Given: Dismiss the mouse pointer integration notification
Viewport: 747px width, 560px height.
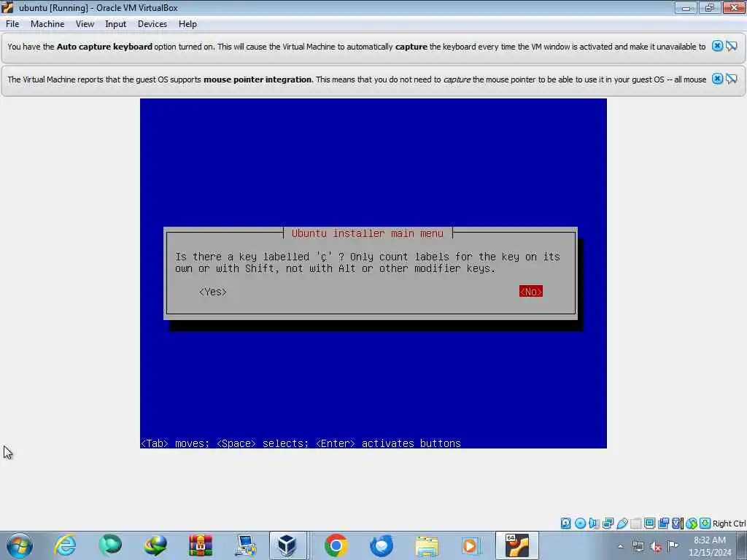Looking at the screenshot, I should pos(717,79).
